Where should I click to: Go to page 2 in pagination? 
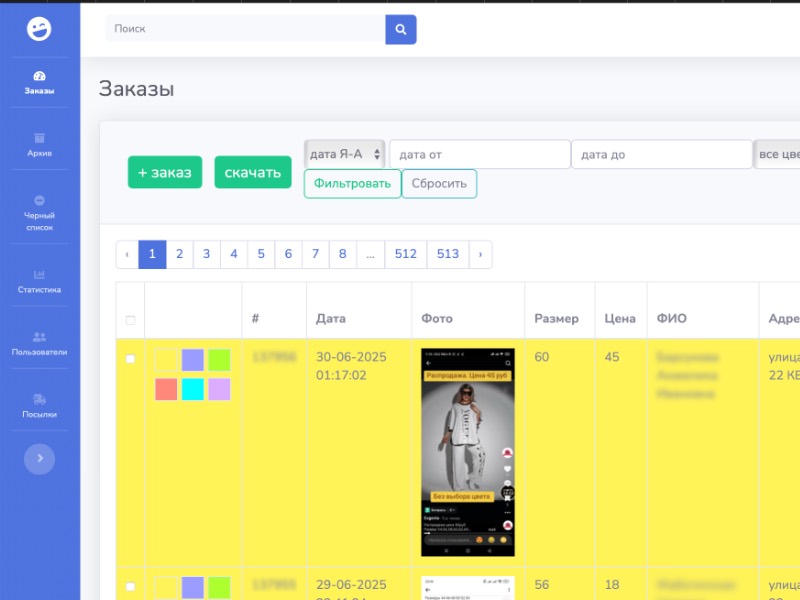(x=179, y=254)
